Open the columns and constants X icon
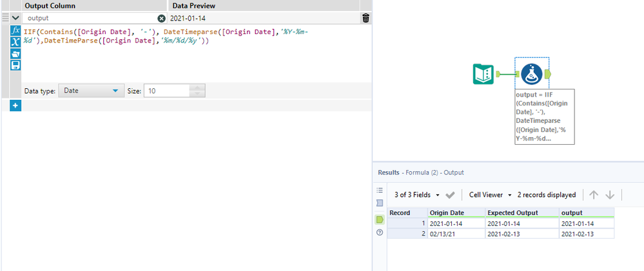The height and width of the screenshot is (271, 644). click(15, 42)
